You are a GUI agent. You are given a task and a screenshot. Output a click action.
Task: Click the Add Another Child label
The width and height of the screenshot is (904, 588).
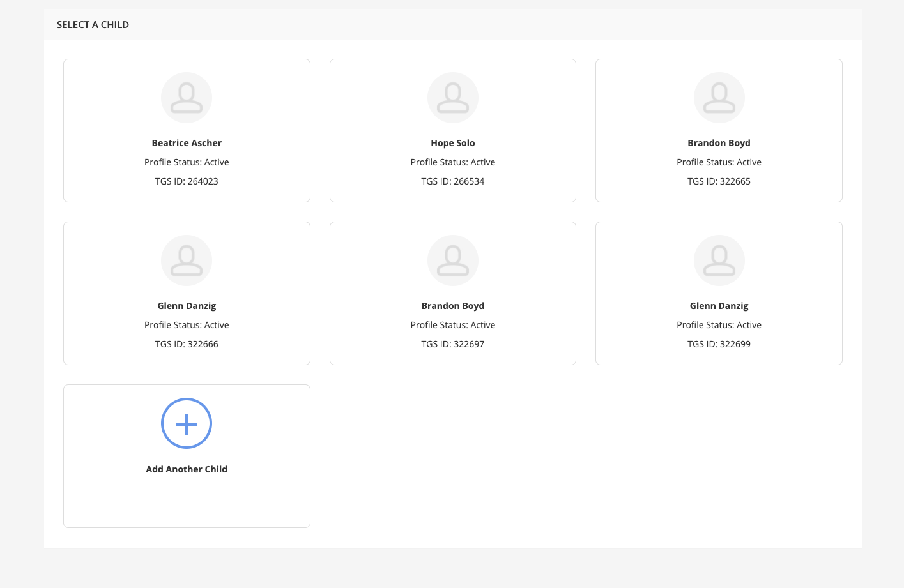[187, 469]
